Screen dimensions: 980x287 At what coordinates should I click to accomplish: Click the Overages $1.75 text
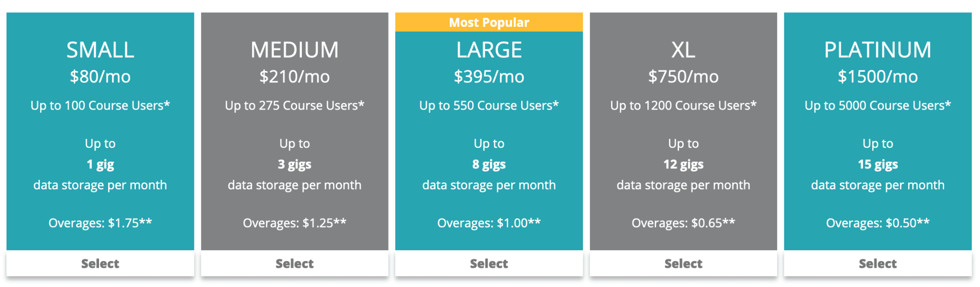(100, 222)
